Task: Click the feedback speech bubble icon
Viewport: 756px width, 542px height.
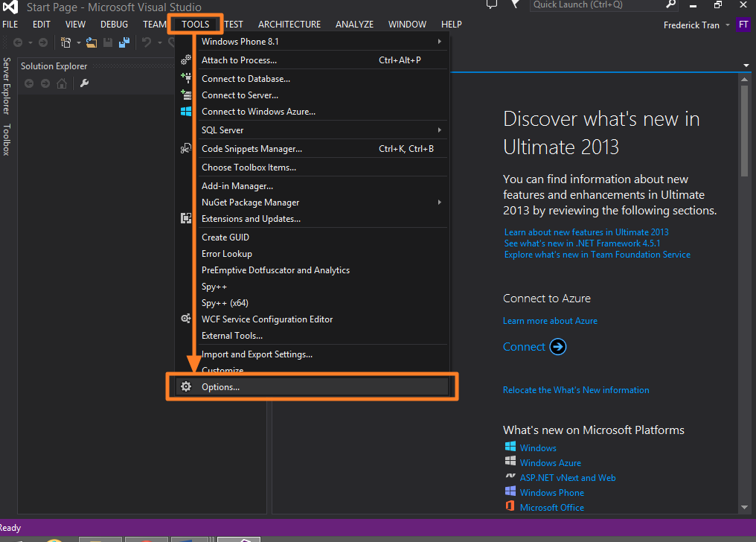Action: pos(492,4)
